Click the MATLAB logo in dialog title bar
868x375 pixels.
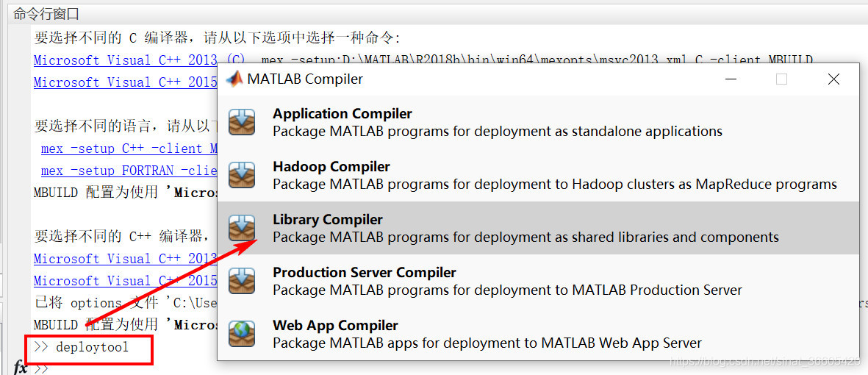point(234,79)
